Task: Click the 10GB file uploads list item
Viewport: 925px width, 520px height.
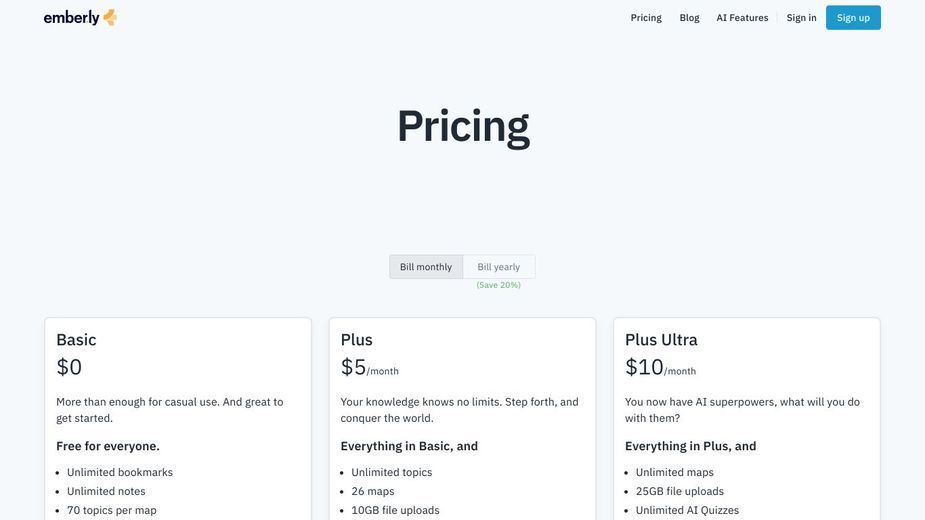Action: point(395,510)
